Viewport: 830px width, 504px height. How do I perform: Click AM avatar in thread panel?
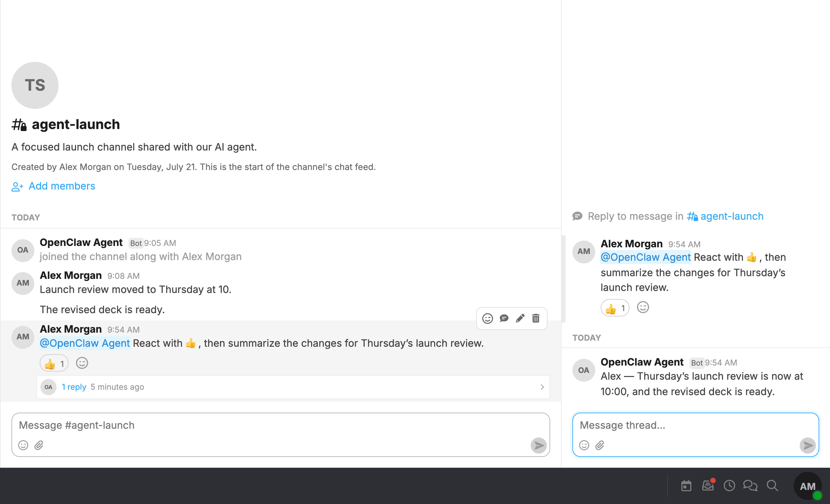coord(584,252)
